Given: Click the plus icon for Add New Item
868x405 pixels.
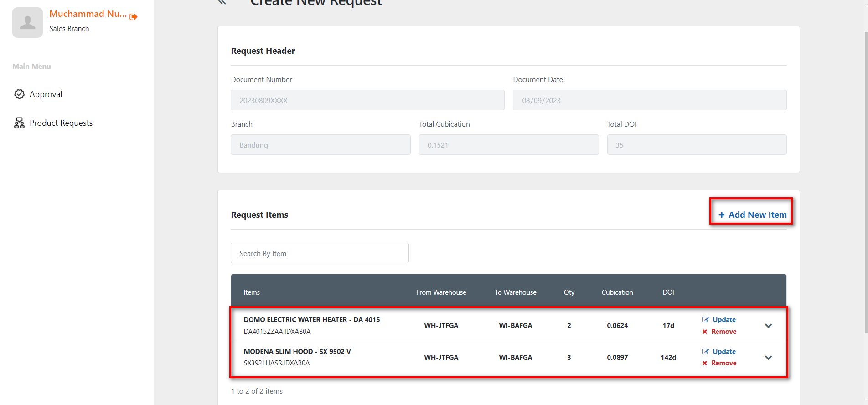Looking at the screenshot, I should (x=721, y=215).
